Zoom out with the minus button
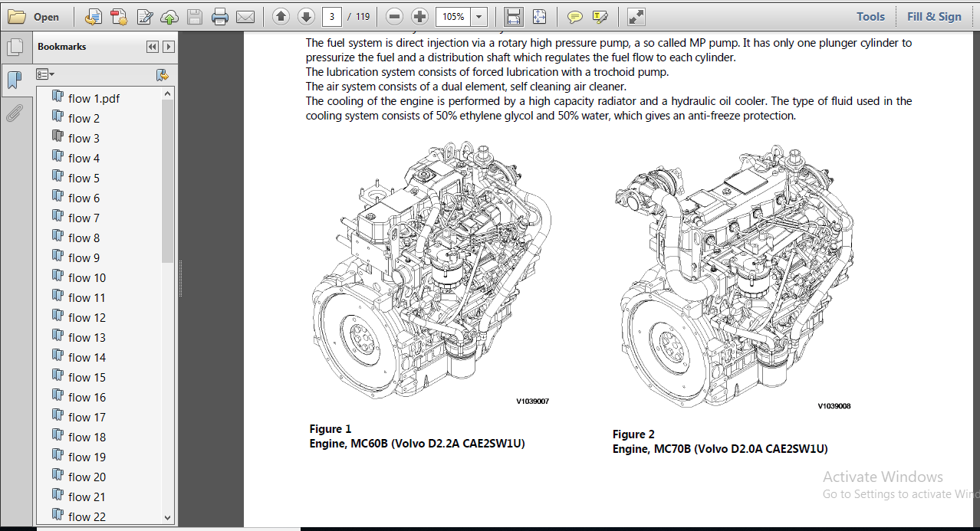The image size is (980, 531). [x=394, y=16]
